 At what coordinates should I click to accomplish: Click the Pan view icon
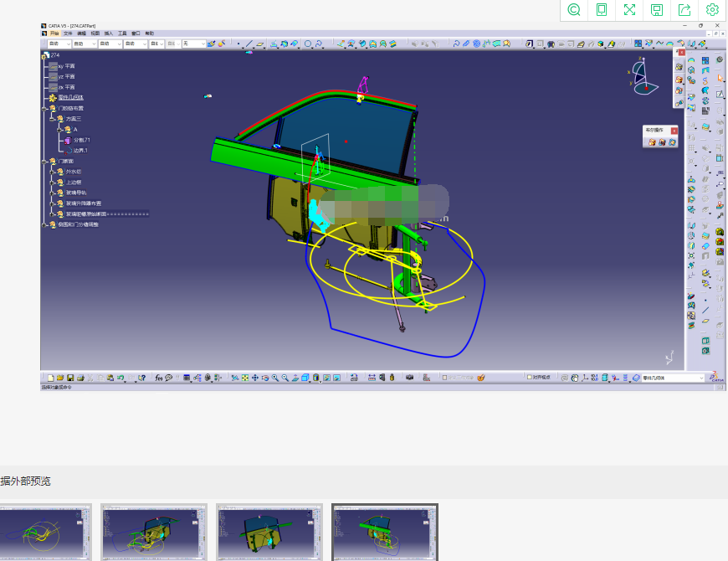click(255, 378)
